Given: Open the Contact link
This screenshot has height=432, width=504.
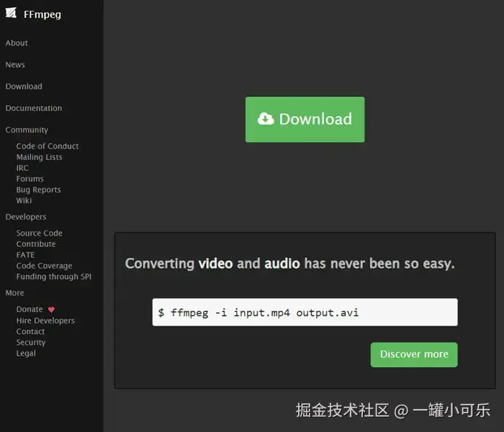Looking at the screenshot, I should pos(30,331).
